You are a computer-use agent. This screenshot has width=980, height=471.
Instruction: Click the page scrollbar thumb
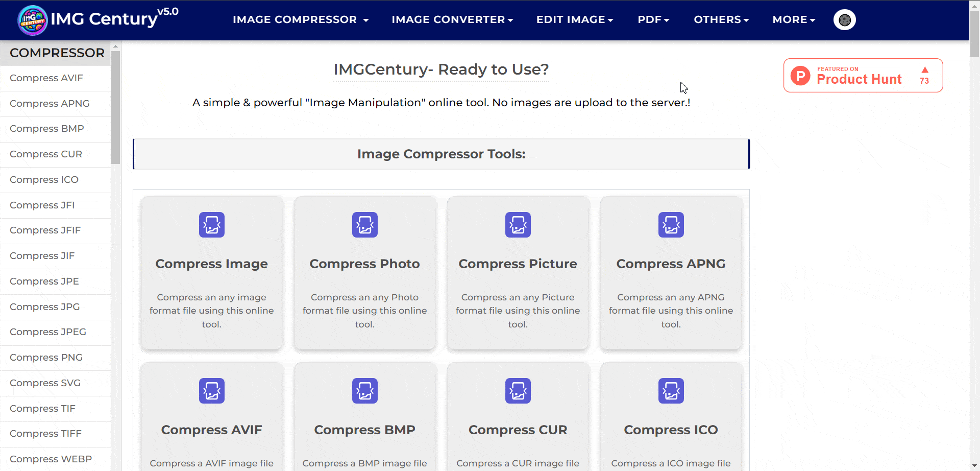[974, 34]
